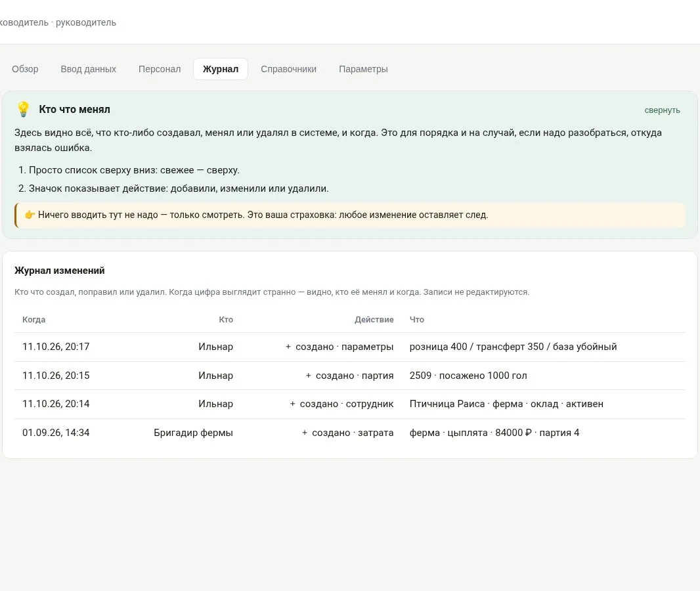
Task: Click the руководитель label in the header
Action: coord(86,22)
